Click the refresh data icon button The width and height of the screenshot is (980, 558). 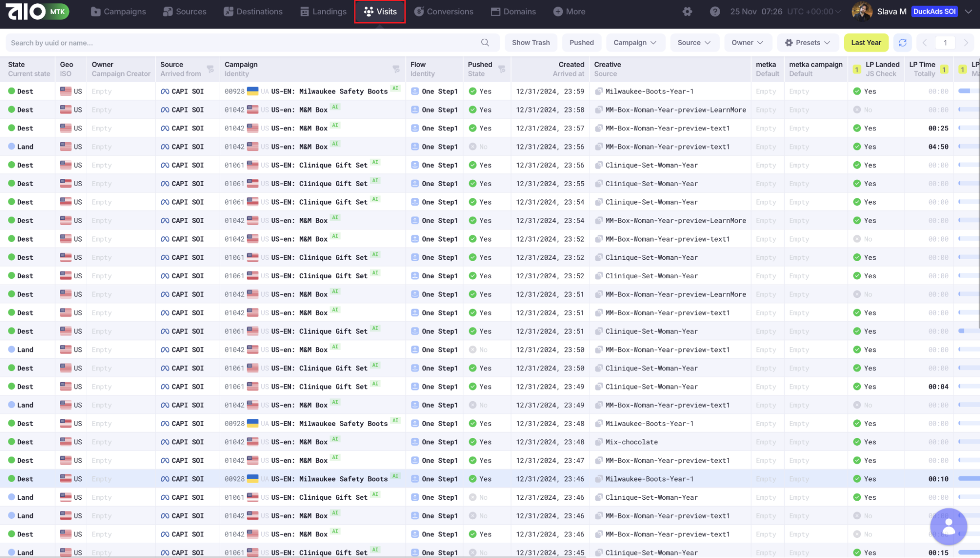903,43
